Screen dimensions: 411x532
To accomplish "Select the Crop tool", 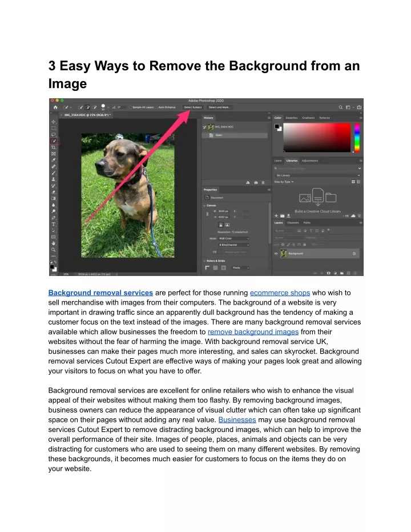I will [x=54, y=147].
